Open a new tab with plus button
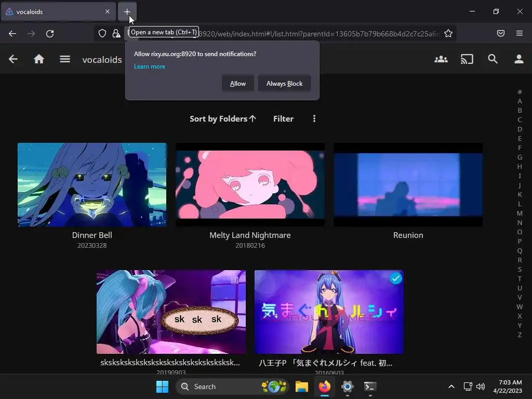 [x=127, y=12]
